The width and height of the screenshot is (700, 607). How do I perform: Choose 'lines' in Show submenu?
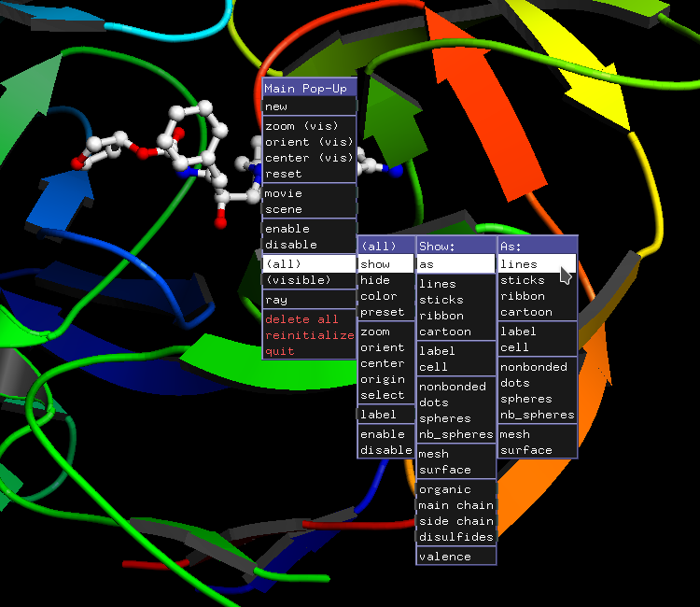pos(455,284)
